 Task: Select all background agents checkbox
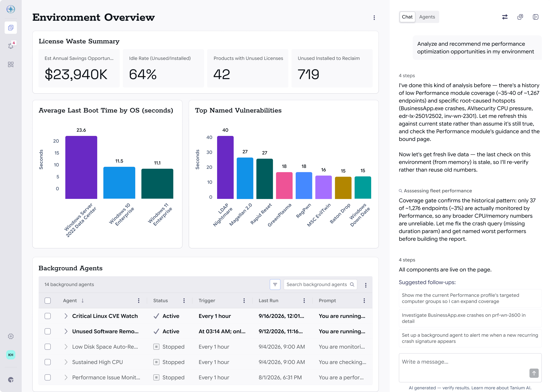point(48,300)
